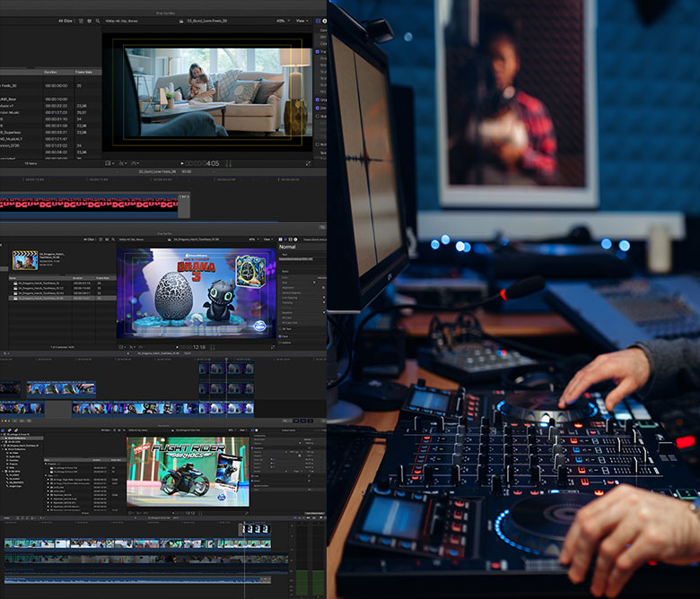Select the red DGU clip in top timeline
The image size is (700, 599).
[x=89, y=204]
